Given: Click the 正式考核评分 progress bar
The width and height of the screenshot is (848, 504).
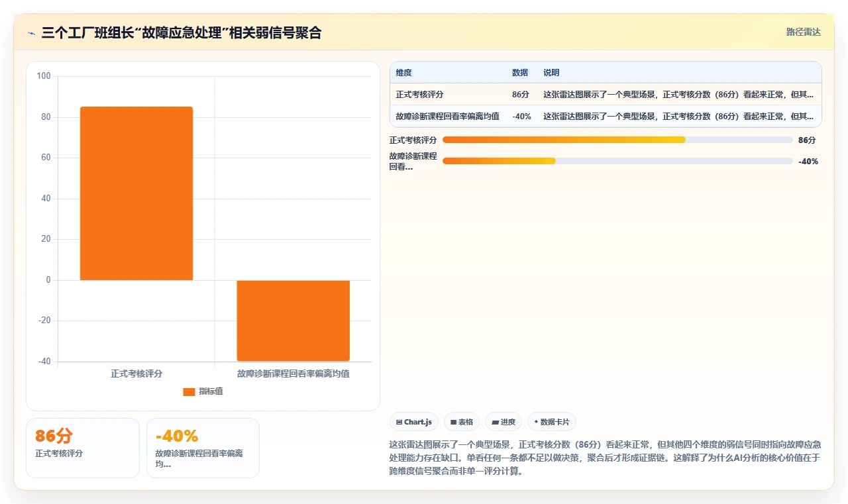Looking at the screenshot, I should coord(617,140).
